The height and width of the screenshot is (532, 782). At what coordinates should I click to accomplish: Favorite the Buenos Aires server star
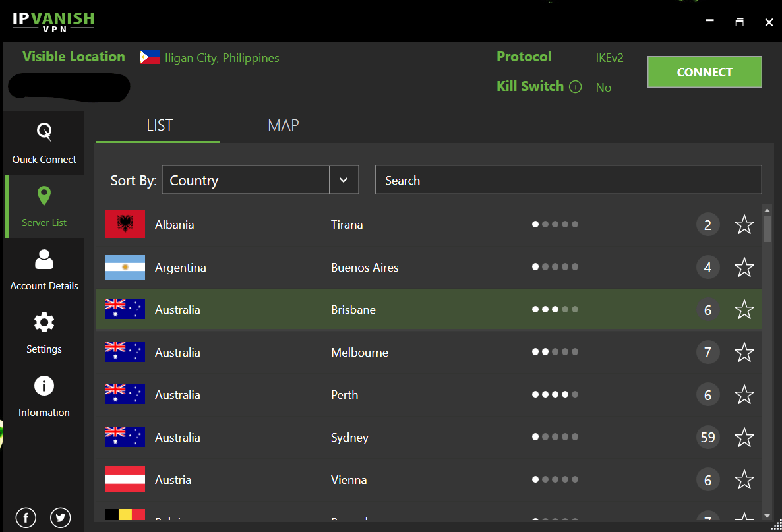point(744,267)
